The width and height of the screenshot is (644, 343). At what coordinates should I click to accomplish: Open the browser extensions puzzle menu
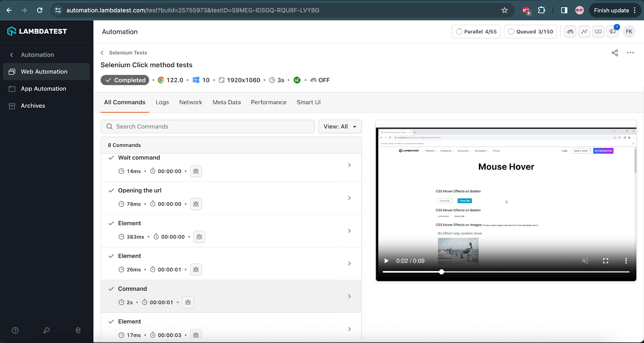point(542,10)
